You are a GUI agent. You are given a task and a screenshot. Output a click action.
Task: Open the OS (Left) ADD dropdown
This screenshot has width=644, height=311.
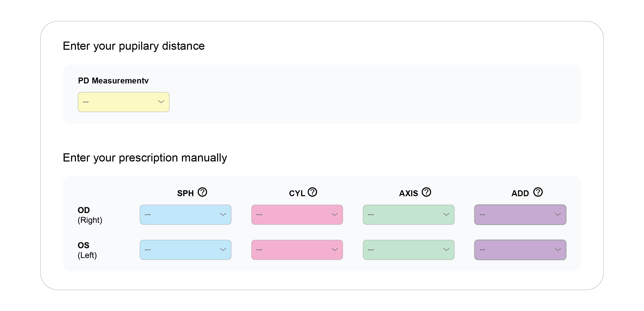520,250
